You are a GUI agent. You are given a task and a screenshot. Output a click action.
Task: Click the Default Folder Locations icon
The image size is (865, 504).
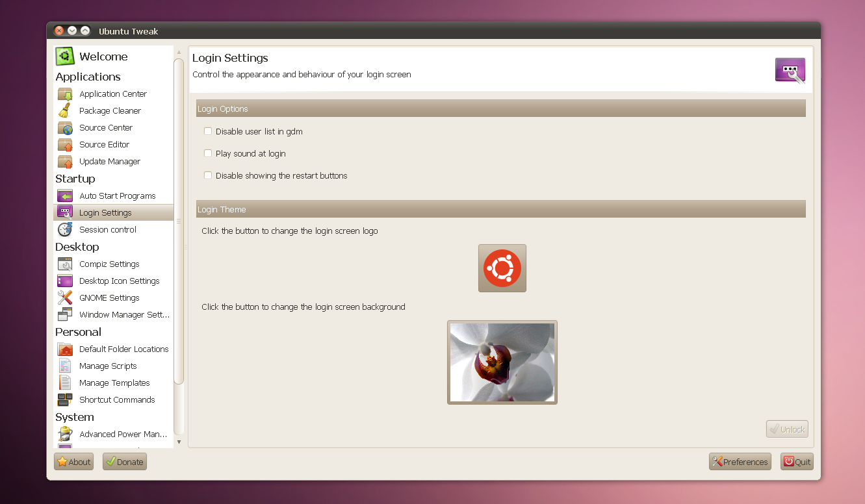[x=65, y=349]
